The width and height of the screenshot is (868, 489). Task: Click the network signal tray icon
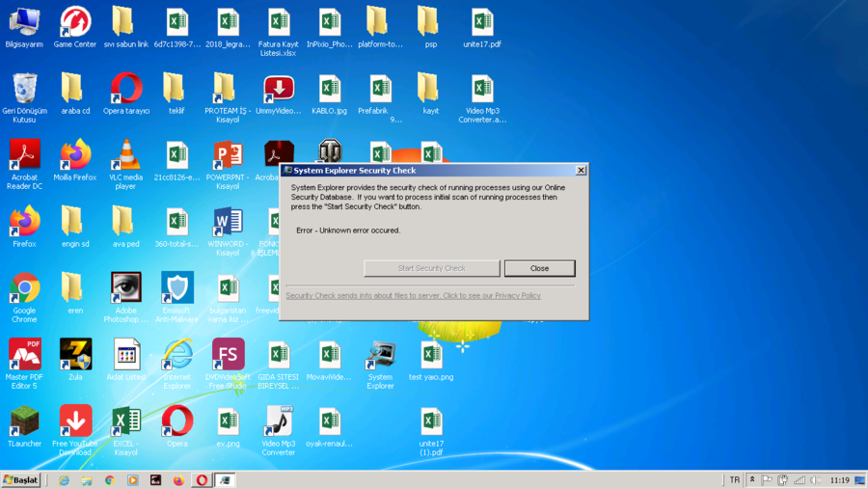[800, 480]
